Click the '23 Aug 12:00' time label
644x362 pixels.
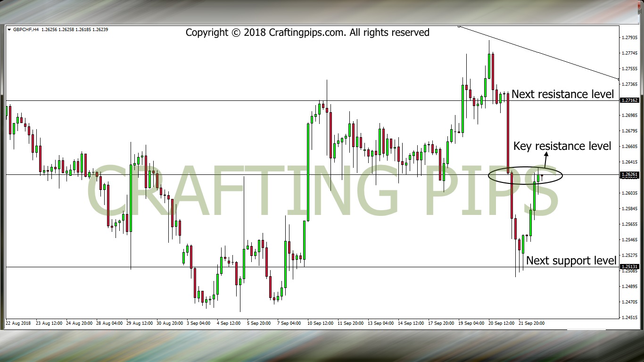(49, 323)
